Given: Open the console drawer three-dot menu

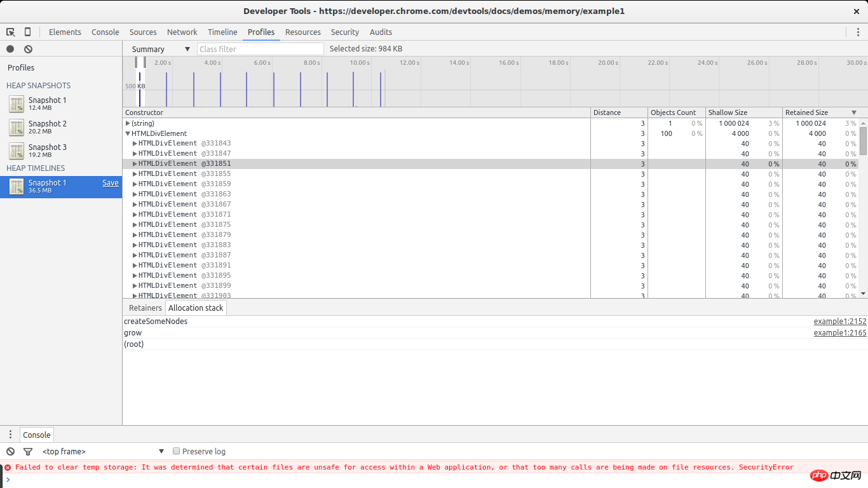Looking at the screenshot, I should (10, 435).
